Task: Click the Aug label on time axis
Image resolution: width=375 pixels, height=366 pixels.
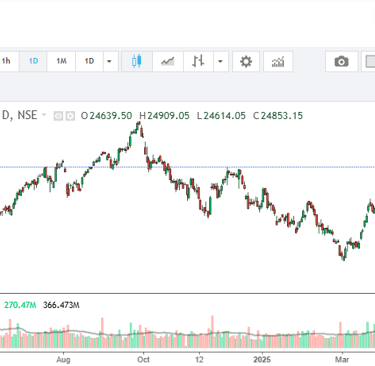Action: tap(63, 360)
